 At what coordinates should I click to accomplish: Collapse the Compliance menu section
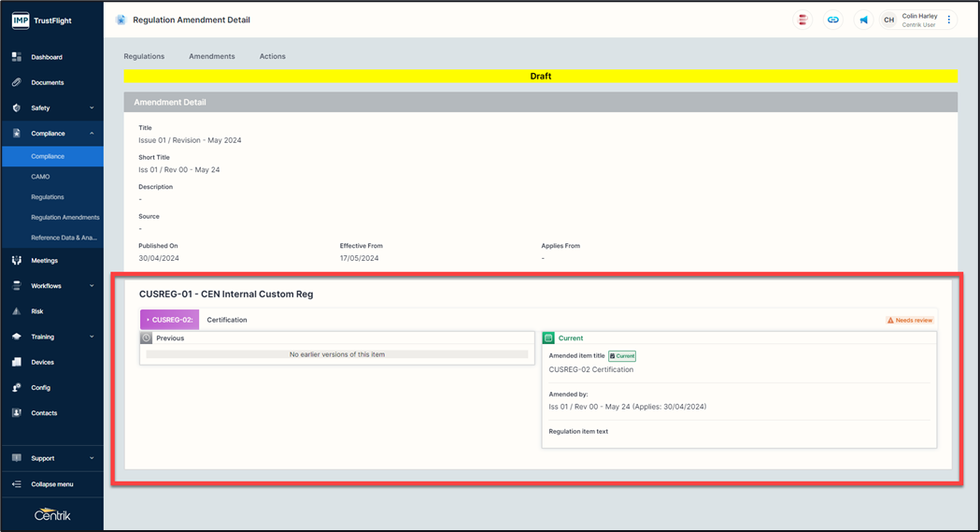[92, 134]
